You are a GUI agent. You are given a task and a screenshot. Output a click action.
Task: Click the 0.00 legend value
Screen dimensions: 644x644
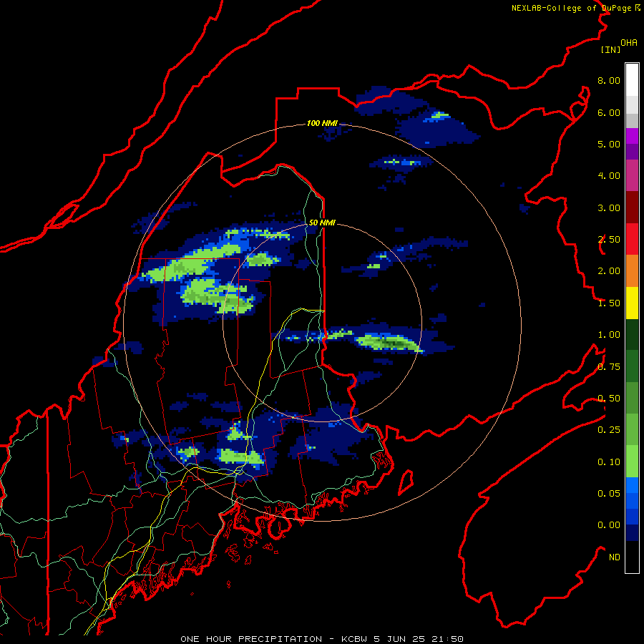point(609,525)
